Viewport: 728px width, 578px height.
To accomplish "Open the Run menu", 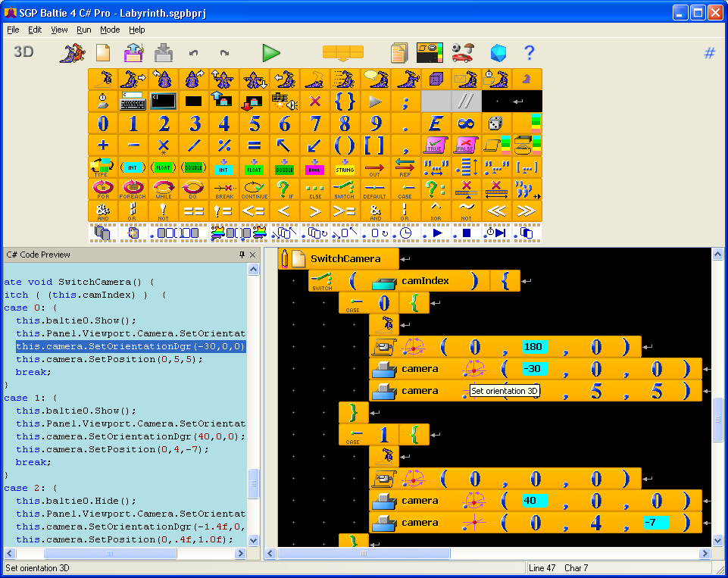I will click(84, 30).
